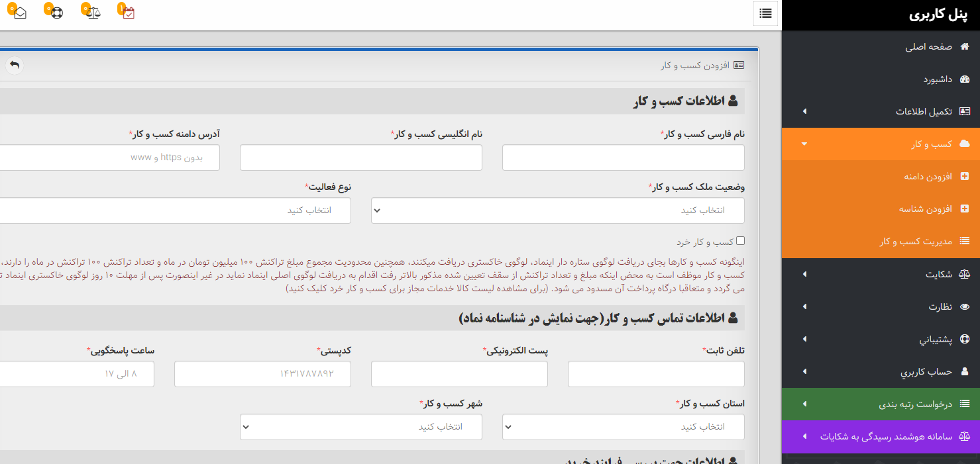Go to صفحه اصلی in the sidebar
980x464 pixels.
881,47
